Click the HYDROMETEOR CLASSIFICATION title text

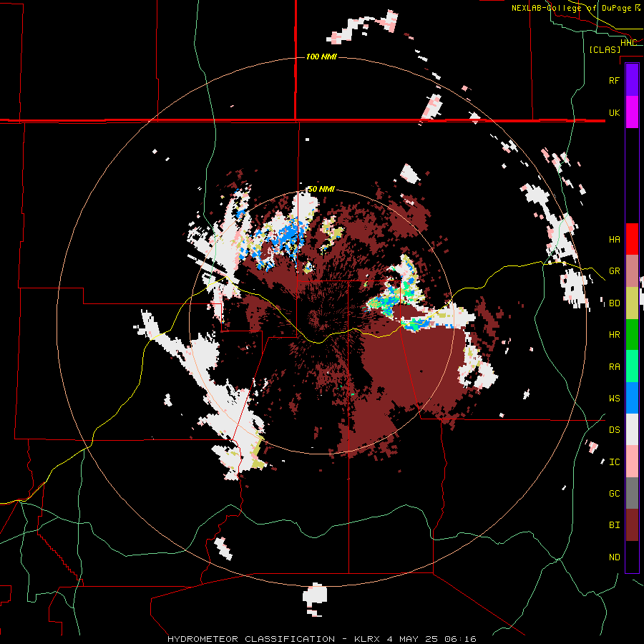(251, 639)
